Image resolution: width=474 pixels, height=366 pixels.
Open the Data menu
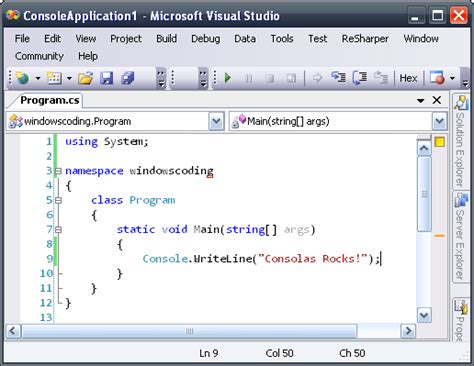[x=245, y=39]
